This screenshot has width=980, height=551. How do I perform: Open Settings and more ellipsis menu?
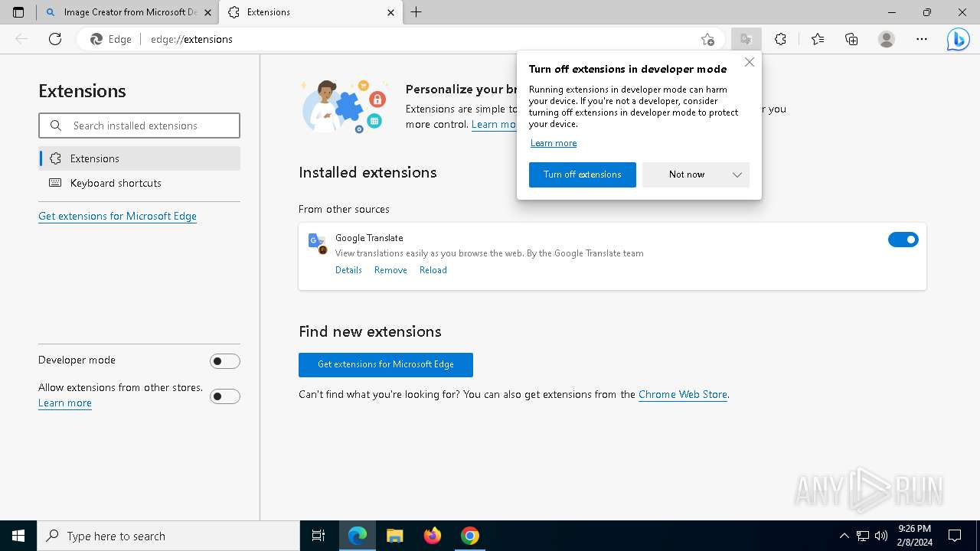click(x=922, y=39)
